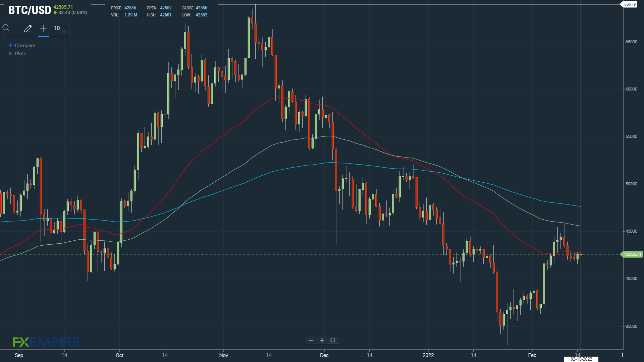
Task: Click the Feb label on time axis
Action: (x=532, y=355)
